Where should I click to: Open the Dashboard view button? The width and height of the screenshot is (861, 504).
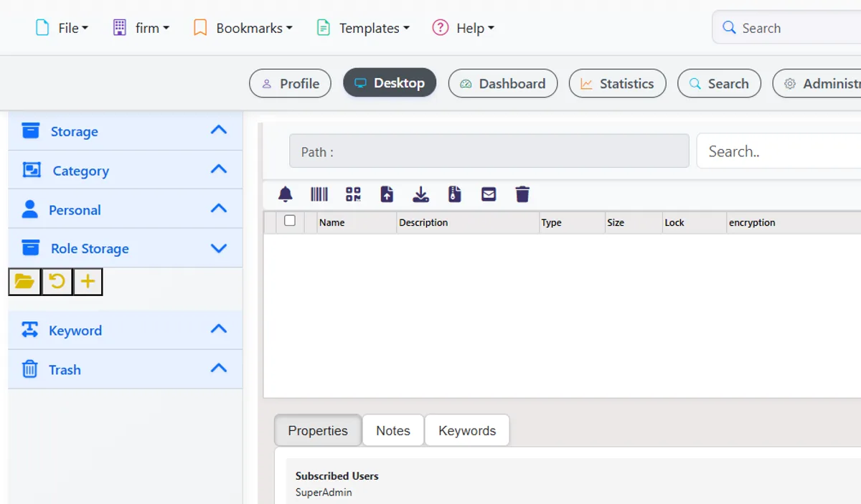coord(503,83)
